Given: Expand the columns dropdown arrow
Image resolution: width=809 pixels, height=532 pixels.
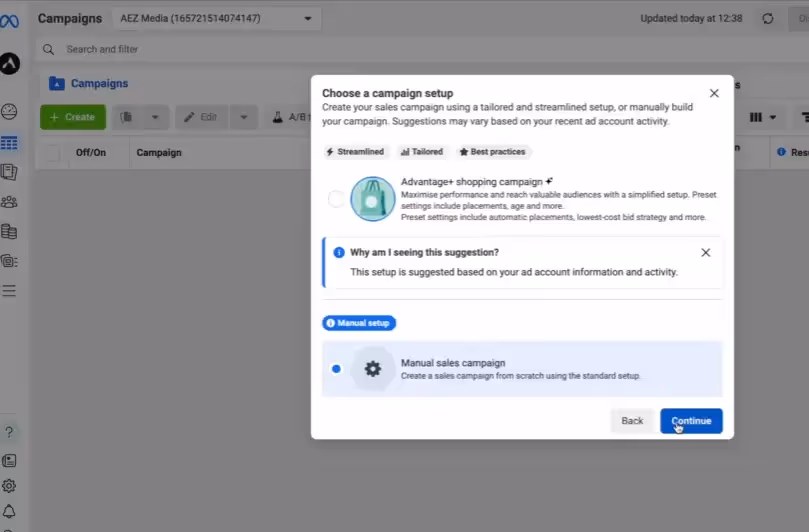Looking at the screenshot, I should 772,118.
